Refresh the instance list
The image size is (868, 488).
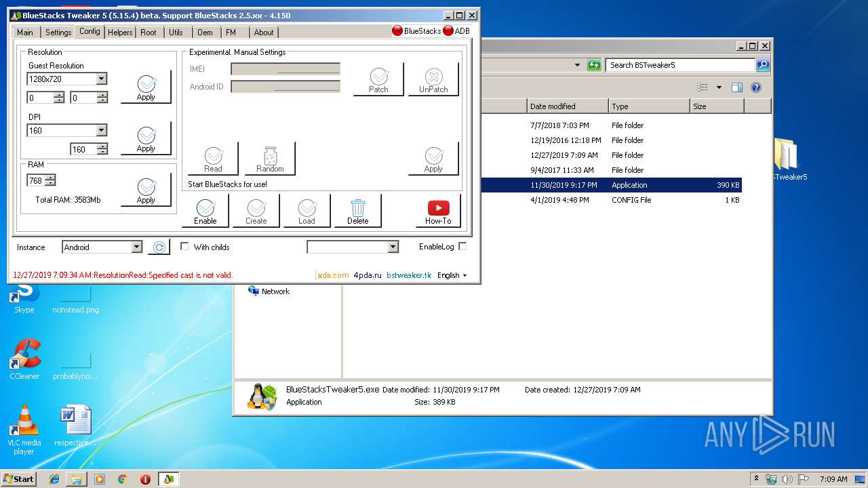point(158,247)
